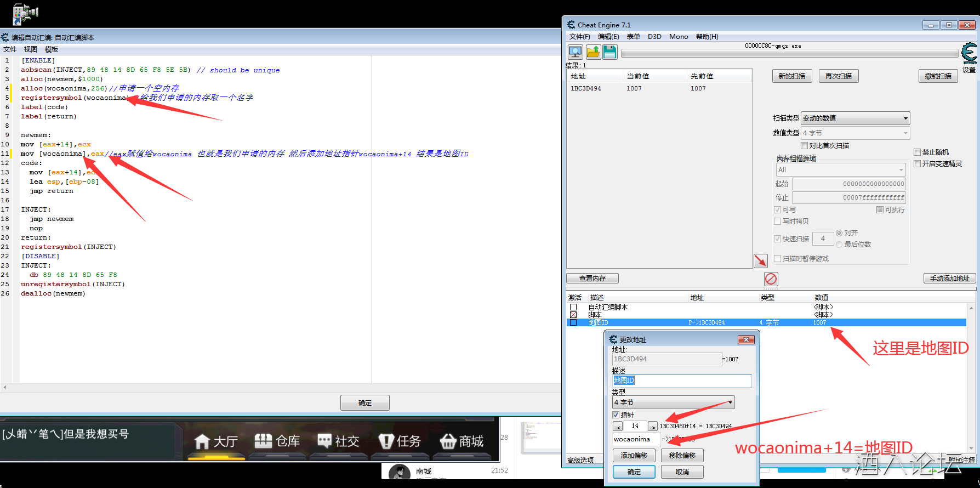The image size is (980, 488).
Task: Click the 再次扫描 button
Action: pos(839,76)
